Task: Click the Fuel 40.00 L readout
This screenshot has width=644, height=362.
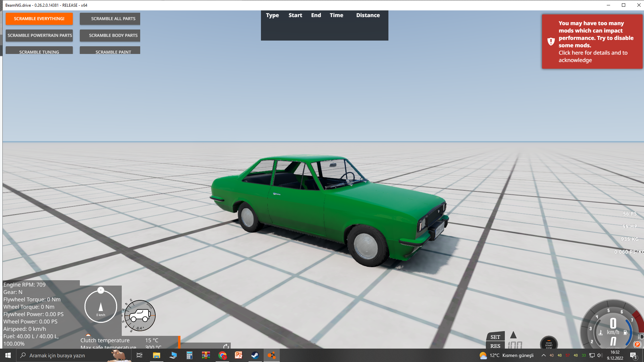Action: pyautogui.click(x=31, y=340)
